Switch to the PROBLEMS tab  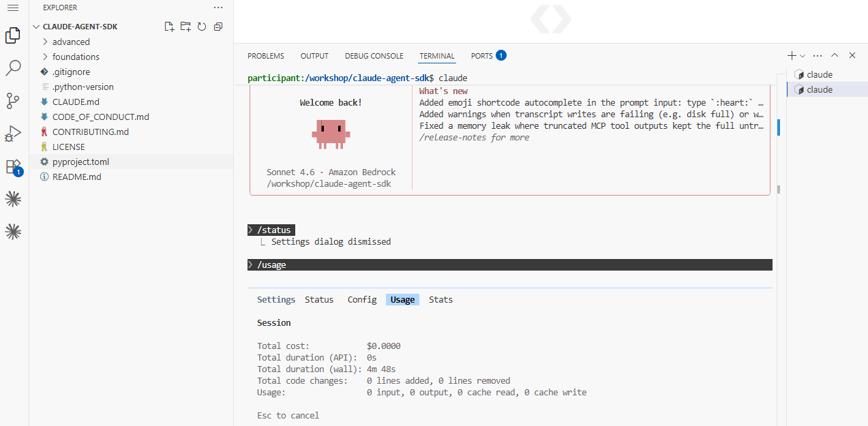[x=266, y=56]
